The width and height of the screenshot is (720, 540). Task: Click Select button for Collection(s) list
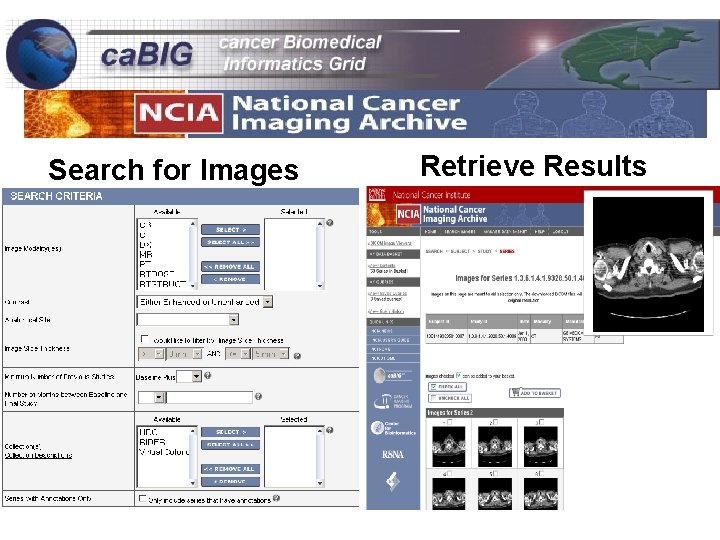pyautogui.click(x=230, y=432)
